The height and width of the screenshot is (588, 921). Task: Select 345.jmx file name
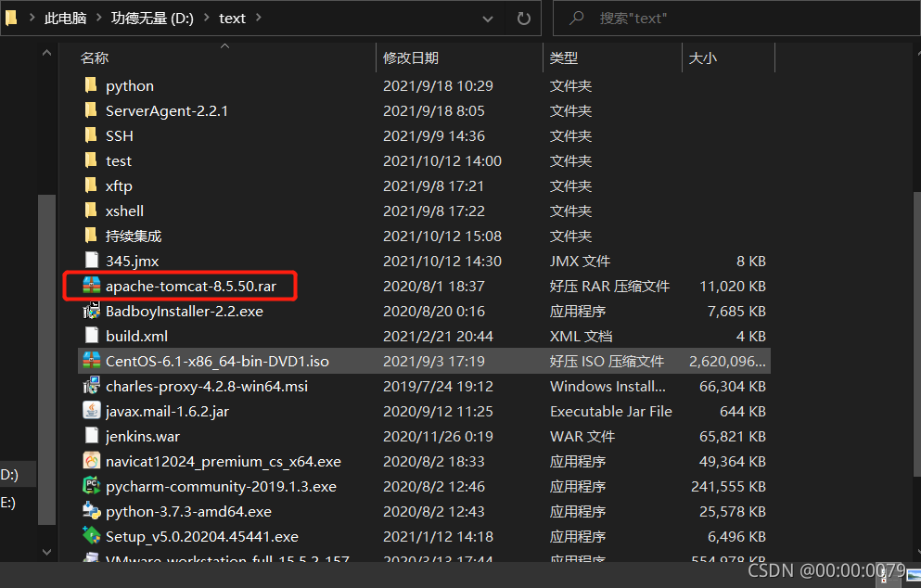[132, 261]
